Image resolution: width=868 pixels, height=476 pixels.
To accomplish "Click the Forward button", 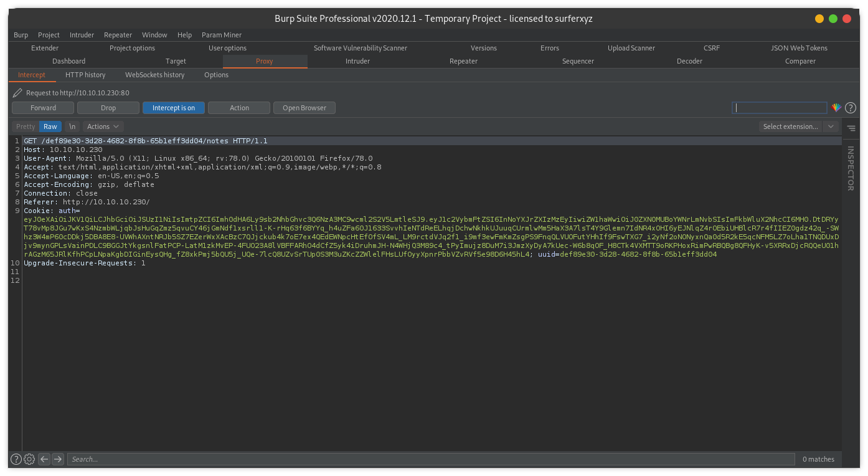I will [43, 108].
